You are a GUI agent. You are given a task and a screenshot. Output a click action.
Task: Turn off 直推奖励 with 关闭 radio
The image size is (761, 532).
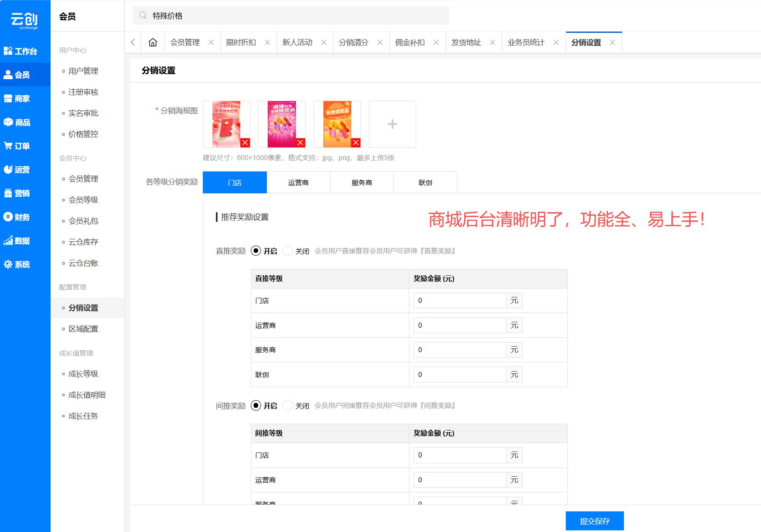(x=288, y=251)
